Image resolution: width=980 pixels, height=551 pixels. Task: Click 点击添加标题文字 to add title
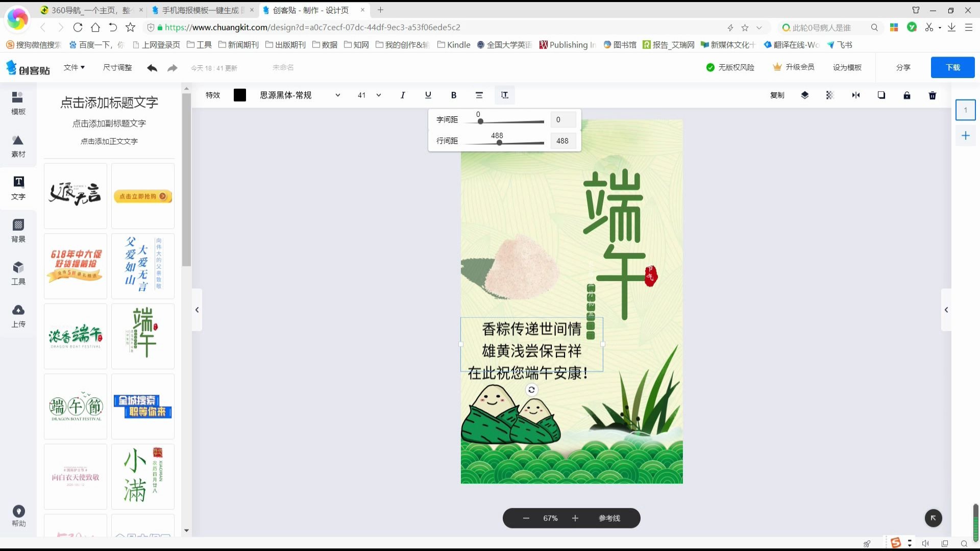tap(109, 103)
